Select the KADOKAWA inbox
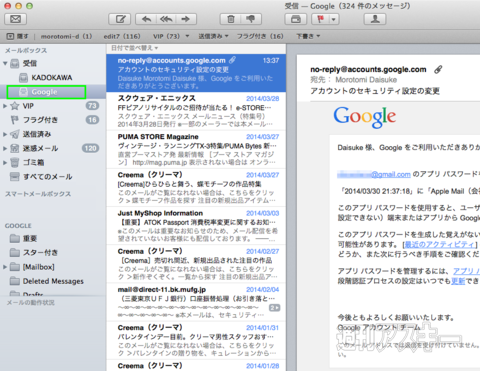 pyautogui.click(x=53, y=78)
